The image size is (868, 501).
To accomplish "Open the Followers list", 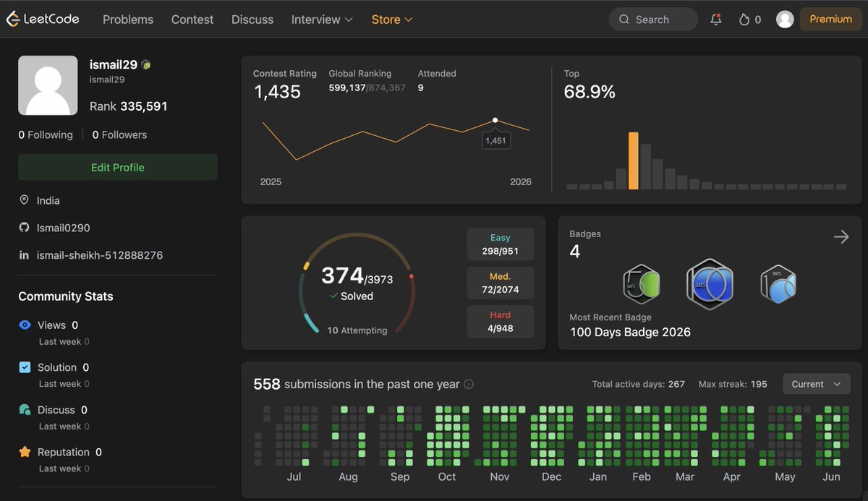I will point(119,134).
